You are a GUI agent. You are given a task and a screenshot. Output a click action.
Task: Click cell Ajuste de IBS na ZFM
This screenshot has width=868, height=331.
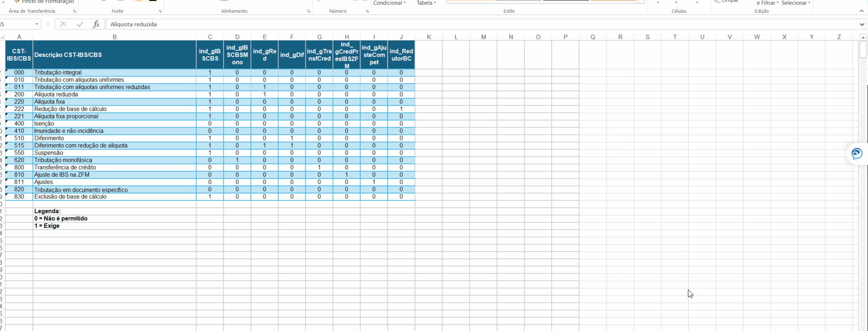[114, 175]
